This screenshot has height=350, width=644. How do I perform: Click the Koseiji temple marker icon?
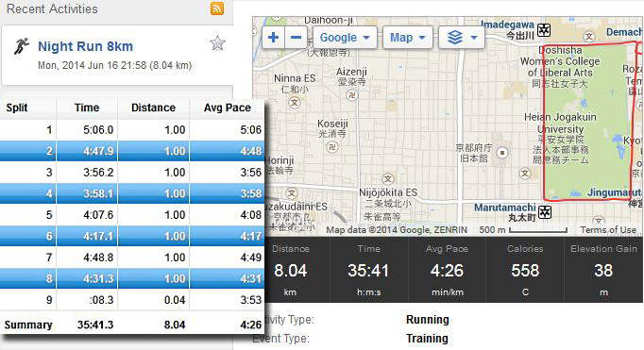coord(332,146)
